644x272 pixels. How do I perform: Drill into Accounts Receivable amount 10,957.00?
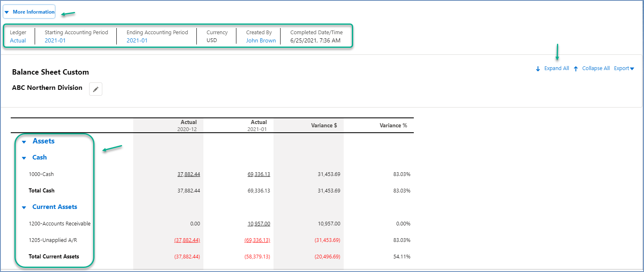click(259, 224)
